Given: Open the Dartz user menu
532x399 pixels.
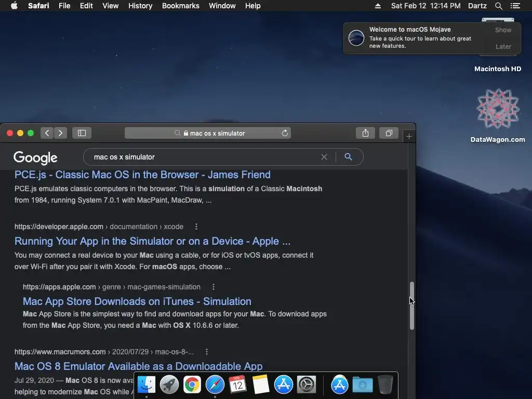Looking at the screenshot, I should click(x=477, y=6).
